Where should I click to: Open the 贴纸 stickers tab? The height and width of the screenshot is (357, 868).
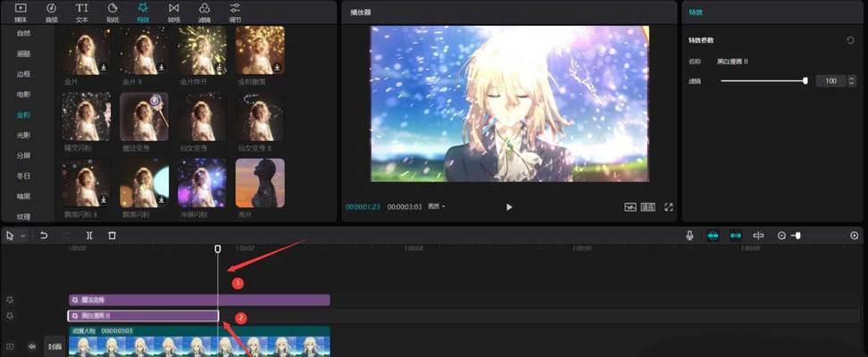113,12
